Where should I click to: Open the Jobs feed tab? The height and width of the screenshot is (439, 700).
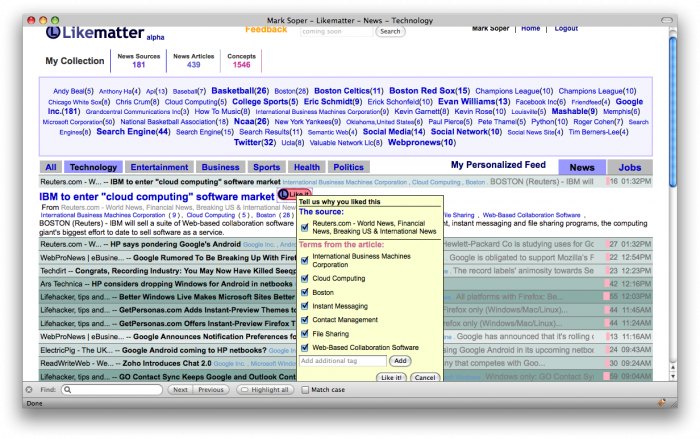[629, 167]
